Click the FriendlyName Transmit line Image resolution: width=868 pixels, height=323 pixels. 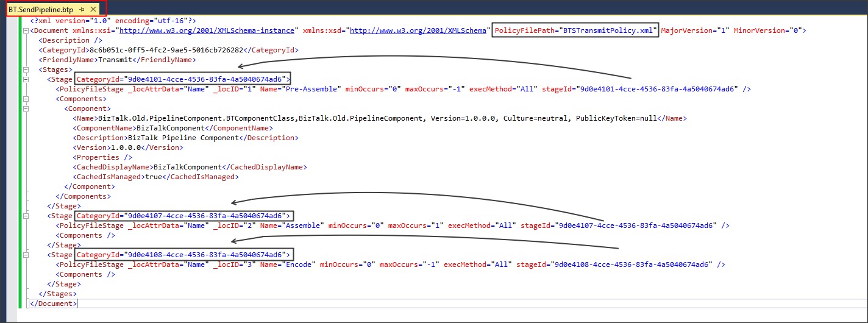coord(116,60)
